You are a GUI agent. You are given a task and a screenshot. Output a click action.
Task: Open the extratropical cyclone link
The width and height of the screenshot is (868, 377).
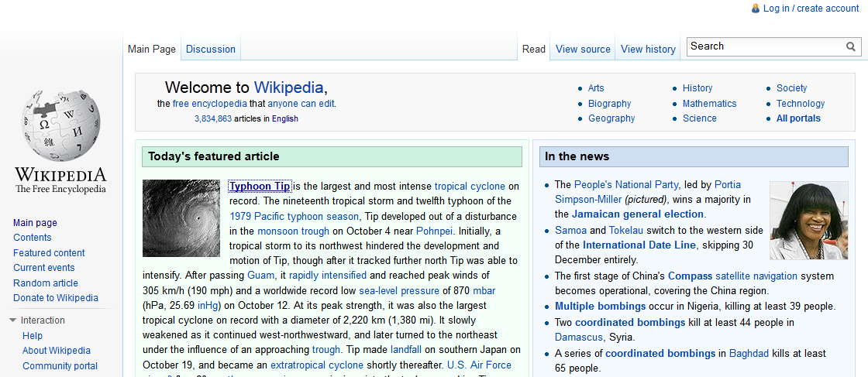pos(317,365)
